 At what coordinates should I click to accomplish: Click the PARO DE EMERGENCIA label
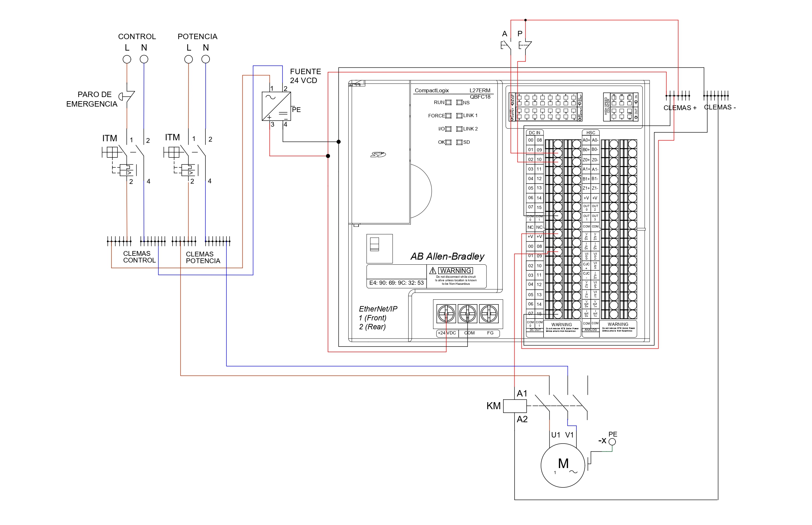pos(92,99)
